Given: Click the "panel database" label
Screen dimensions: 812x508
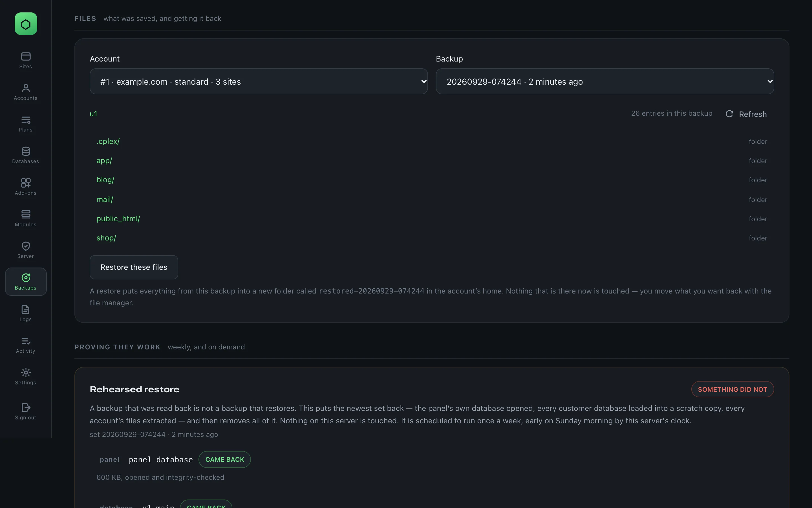Looking at the screenshot, I should pos(161,460).
